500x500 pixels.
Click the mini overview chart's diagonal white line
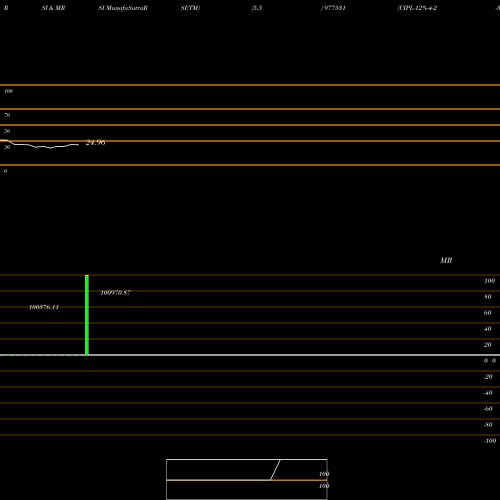pyautogui.click(x=275, y=470)
